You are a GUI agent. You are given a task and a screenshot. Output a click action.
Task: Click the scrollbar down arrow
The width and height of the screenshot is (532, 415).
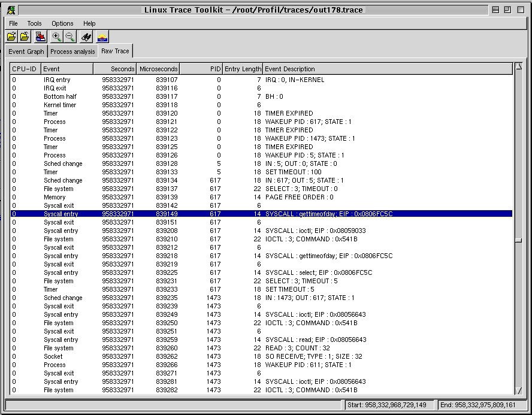pyautogui.click(x=518, y=390)
